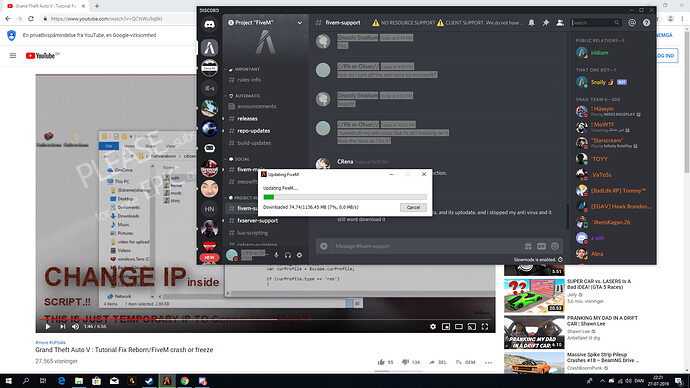Expand Project "FiveM" server dropdown
690x388 pixels.
(300, 22)
